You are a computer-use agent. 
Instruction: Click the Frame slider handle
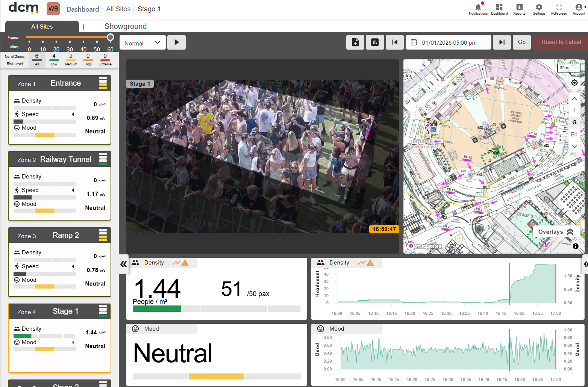pos(110,37)
